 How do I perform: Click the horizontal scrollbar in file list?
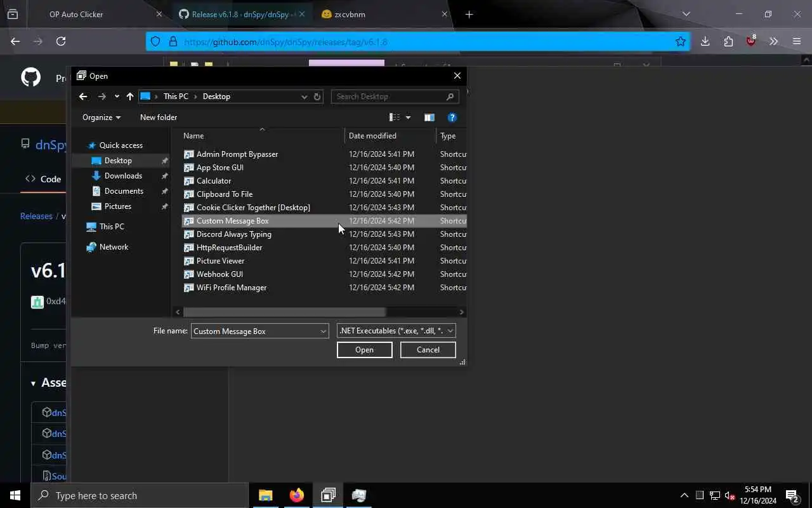[284, 312]
